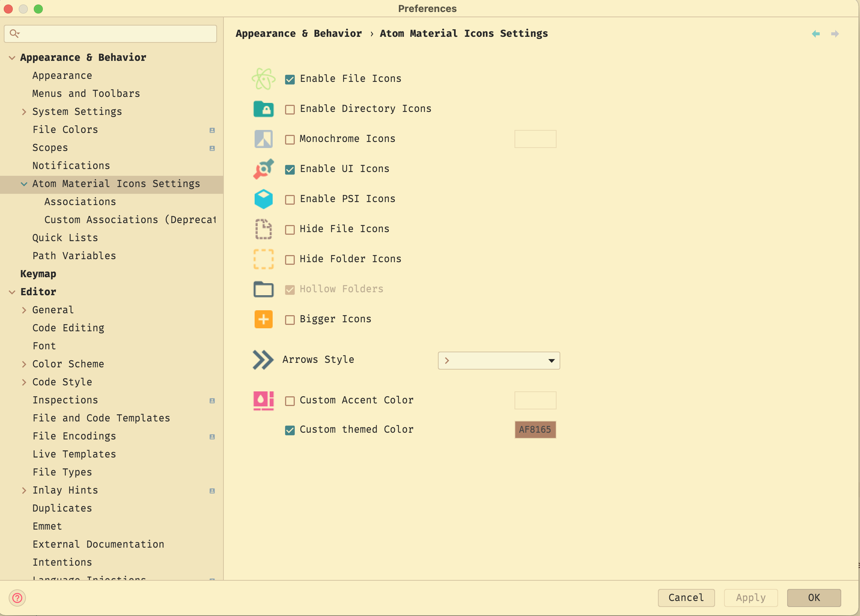Click the pink accent color palette icon
The image size is (860, 616).
(x=264, y=400)
